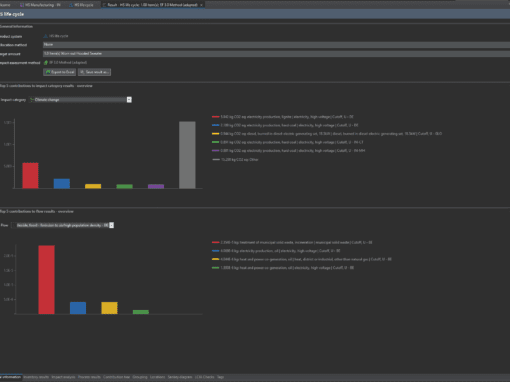Image resolution: width=510 pixels, height=382 pixels.
Task: Click the arrow of the Climate change dropdown
Action: 129,100
